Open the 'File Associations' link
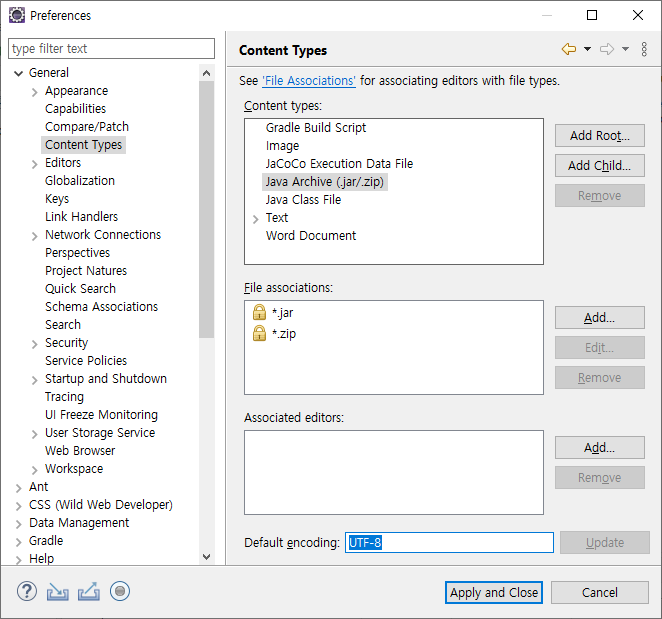The width and height of the screenshot is (662, 619). coord(309,80)
